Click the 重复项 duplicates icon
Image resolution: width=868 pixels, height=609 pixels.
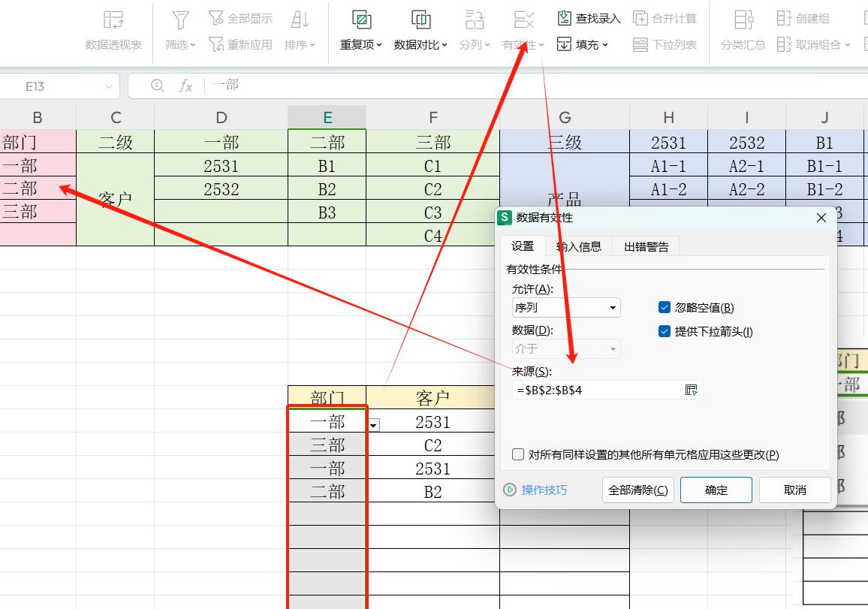tap(361, 20)
